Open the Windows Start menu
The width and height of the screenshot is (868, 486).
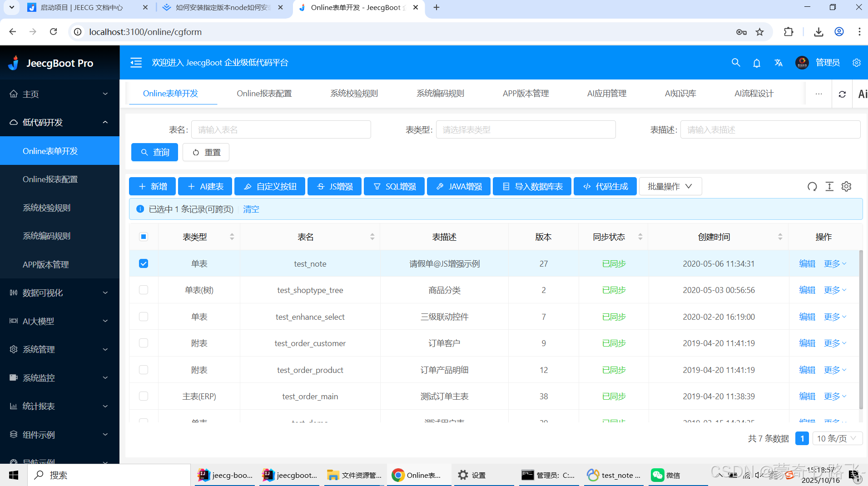pos(14,475)
